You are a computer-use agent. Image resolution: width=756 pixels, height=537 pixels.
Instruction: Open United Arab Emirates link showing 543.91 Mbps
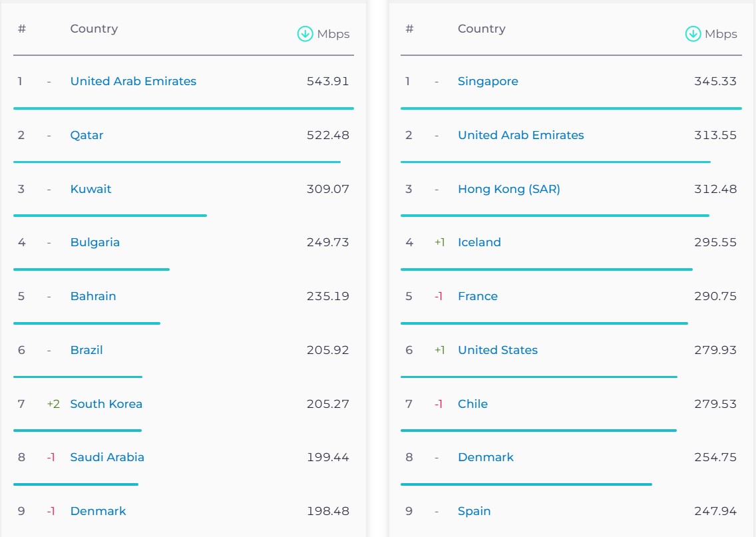[133, 81]
